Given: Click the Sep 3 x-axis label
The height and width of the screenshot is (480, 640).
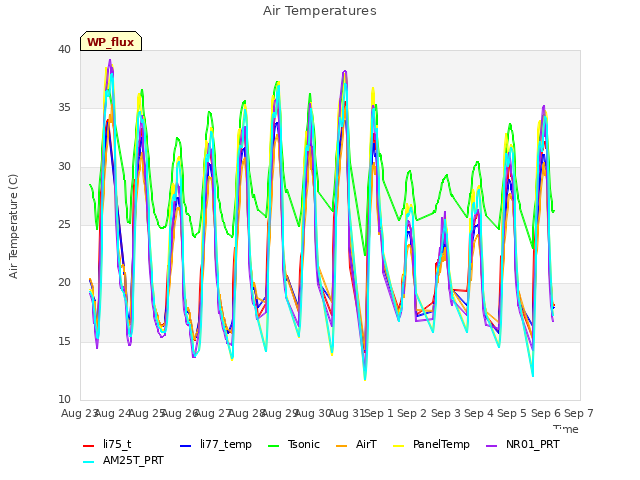Looking at the screenshot, I should click(x=445, y=413).
